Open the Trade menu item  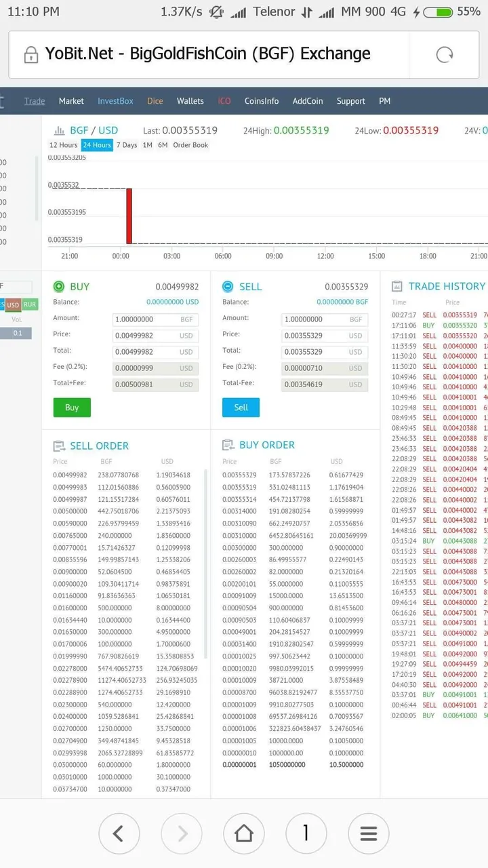(35, 101)
